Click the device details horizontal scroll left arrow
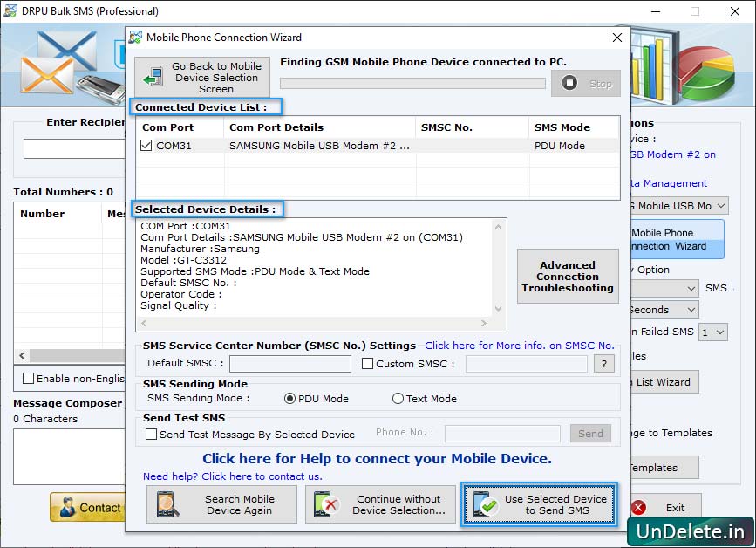The image size is (756, 548). tap(144, 323)
